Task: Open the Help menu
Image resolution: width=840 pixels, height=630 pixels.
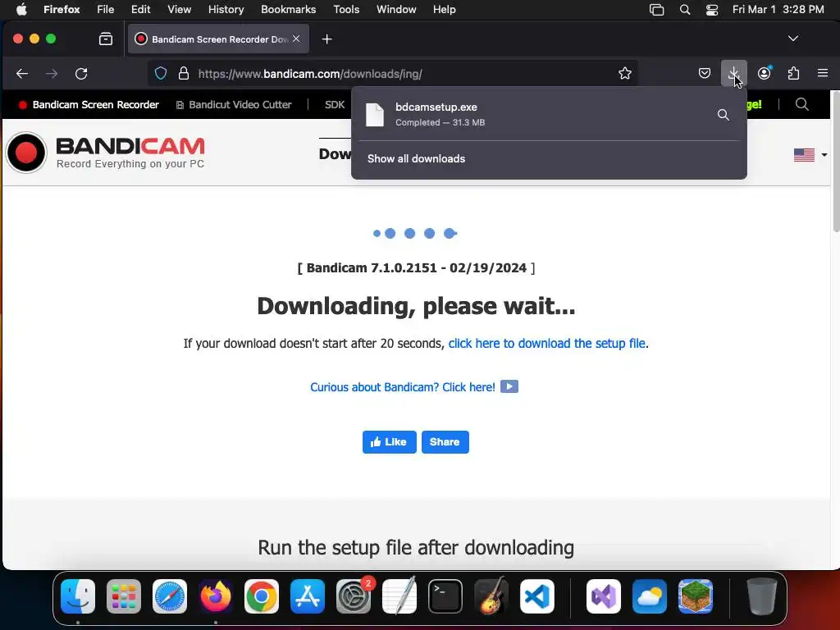Action: pyautogui.click(x=445, y=10)
